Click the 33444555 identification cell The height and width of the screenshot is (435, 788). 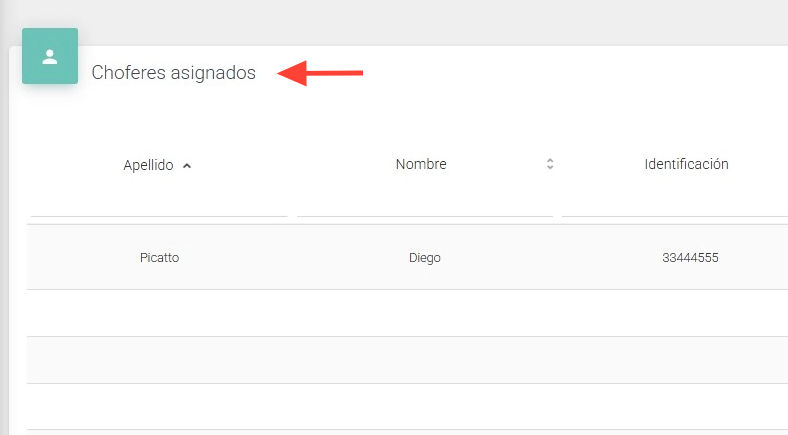coord(690,258)
